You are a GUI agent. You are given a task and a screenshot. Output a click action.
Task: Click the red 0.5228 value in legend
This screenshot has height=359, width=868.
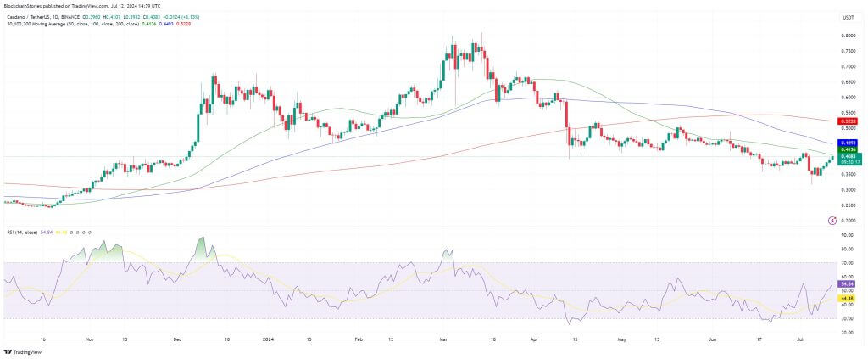pyautogui.click(x=183, y=24)
